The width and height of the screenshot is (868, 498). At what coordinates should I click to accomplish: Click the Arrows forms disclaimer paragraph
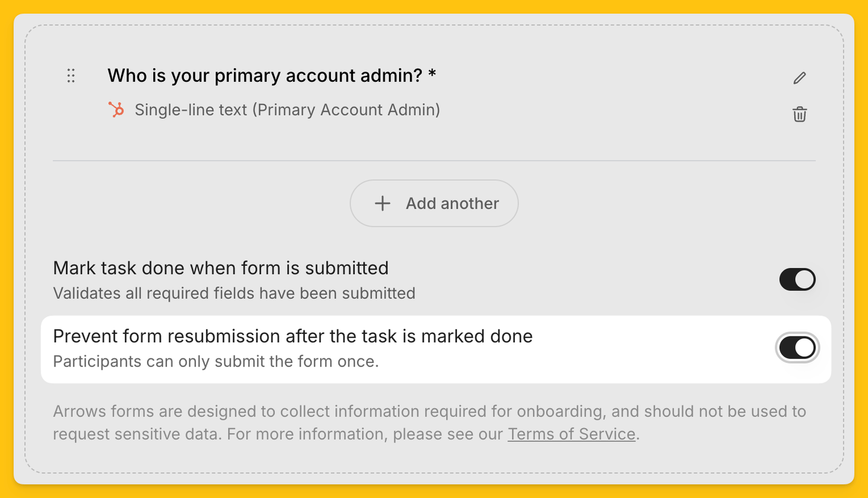coord(429,423)
